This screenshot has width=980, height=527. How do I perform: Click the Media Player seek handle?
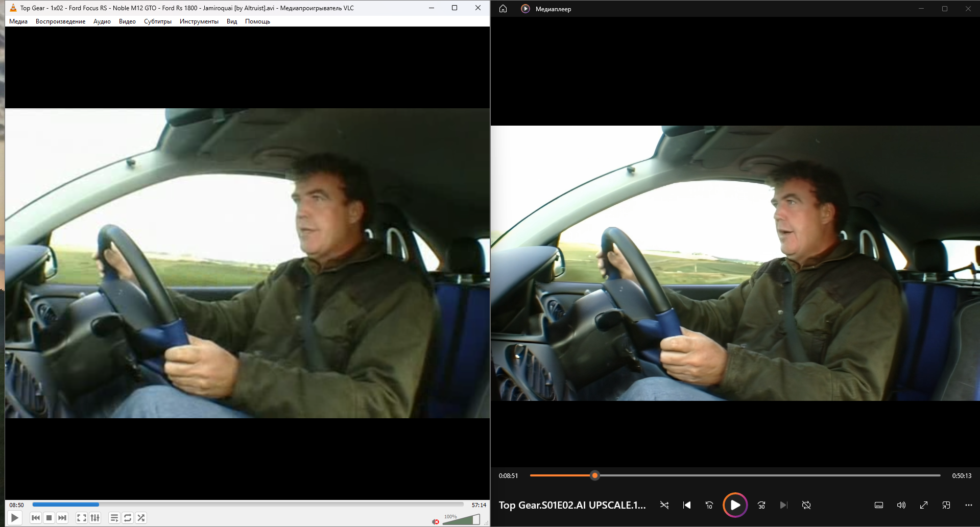coord(595,475)
